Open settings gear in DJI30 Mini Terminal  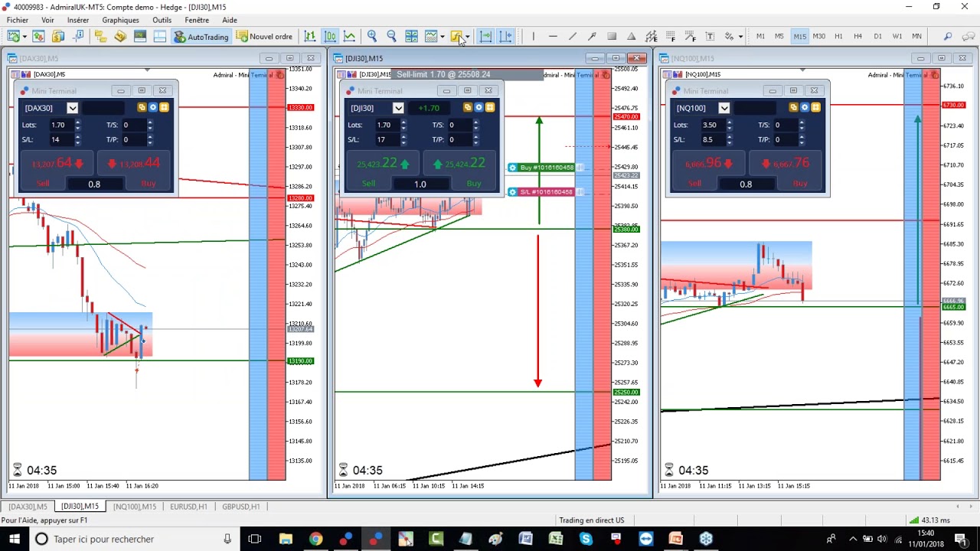pyautogui.click(x=479, y=108)
